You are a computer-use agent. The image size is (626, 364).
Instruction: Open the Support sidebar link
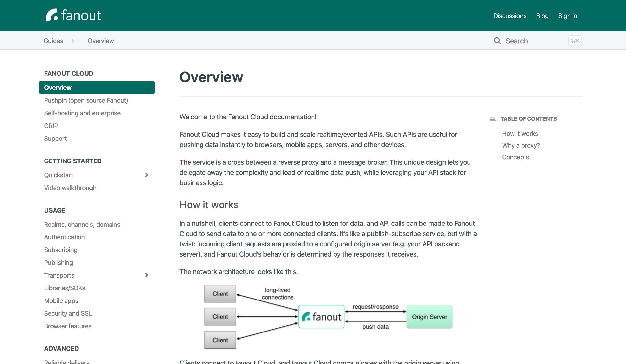(56, 139)
